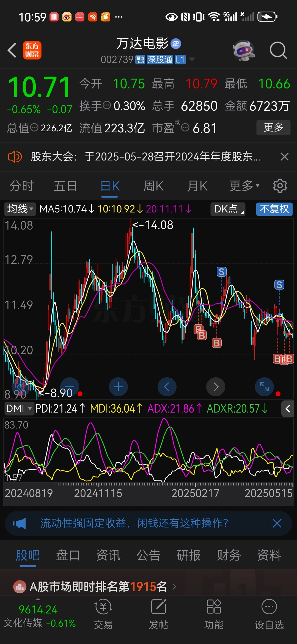Zoom out chart with minus button
This screenshot has height=644, width=297.
(70, 387)
